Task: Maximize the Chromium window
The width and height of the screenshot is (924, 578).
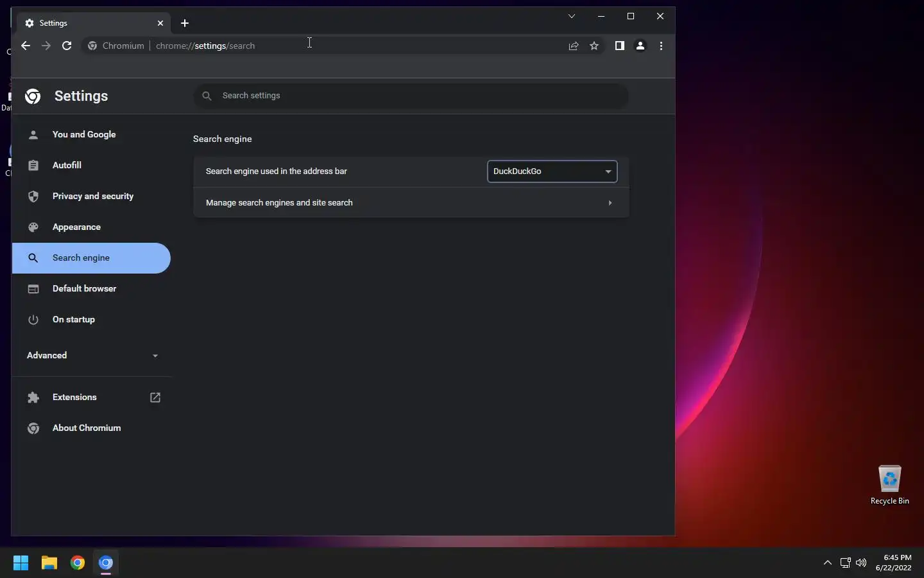Action: click(x=631, y=16)
